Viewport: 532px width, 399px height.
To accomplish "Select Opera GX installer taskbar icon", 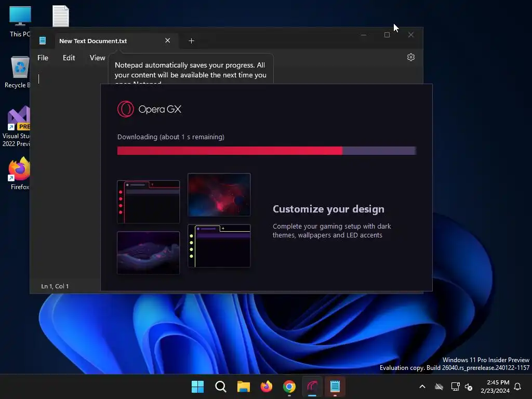I will 312,387.
